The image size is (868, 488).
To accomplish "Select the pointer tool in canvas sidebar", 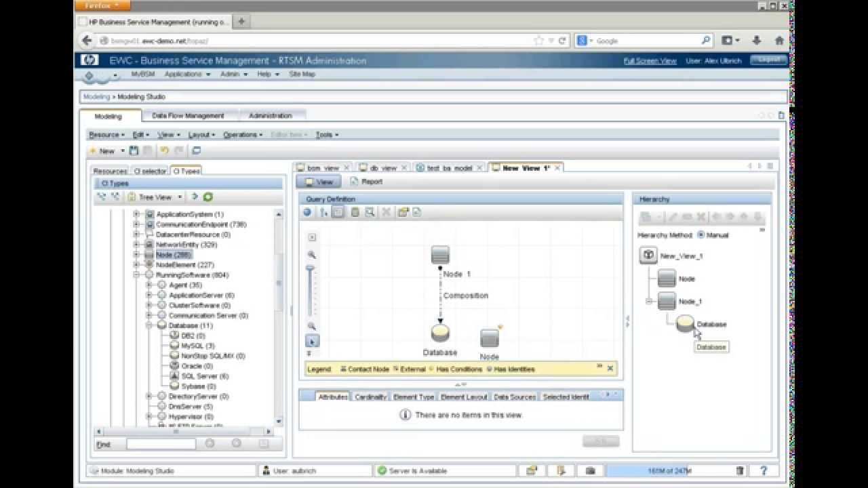I will (x=312, y=341).
